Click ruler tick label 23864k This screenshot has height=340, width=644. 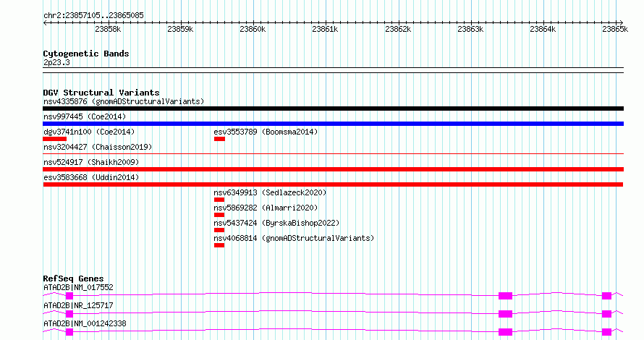click(x=543, y=29)
